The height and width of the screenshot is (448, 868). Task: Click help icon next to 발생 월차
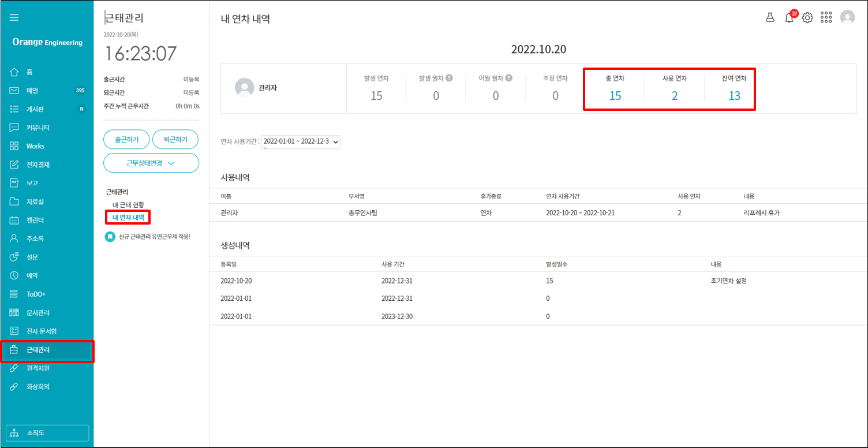coord(449,78)
